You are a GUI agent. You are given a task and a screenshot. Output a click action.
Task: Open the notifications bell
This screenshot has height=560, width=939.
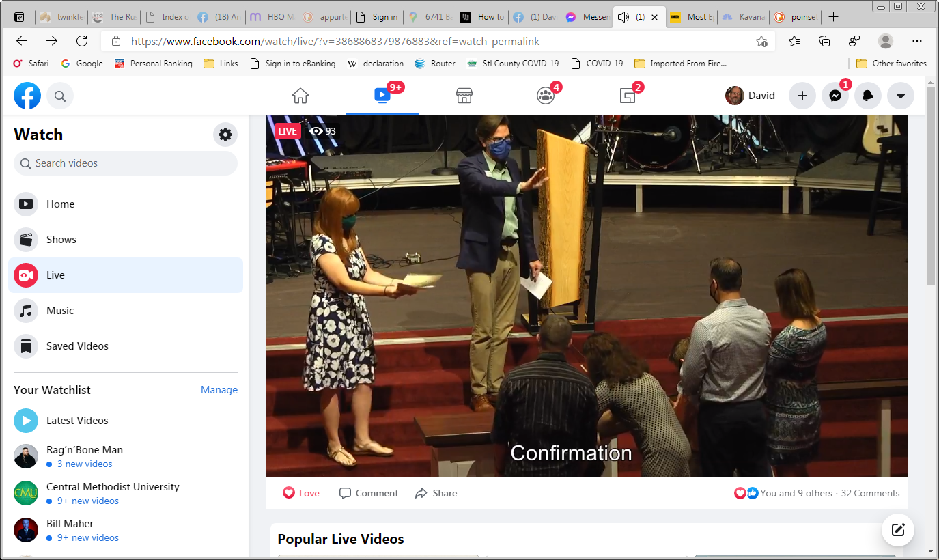click(x=867, y=96)
